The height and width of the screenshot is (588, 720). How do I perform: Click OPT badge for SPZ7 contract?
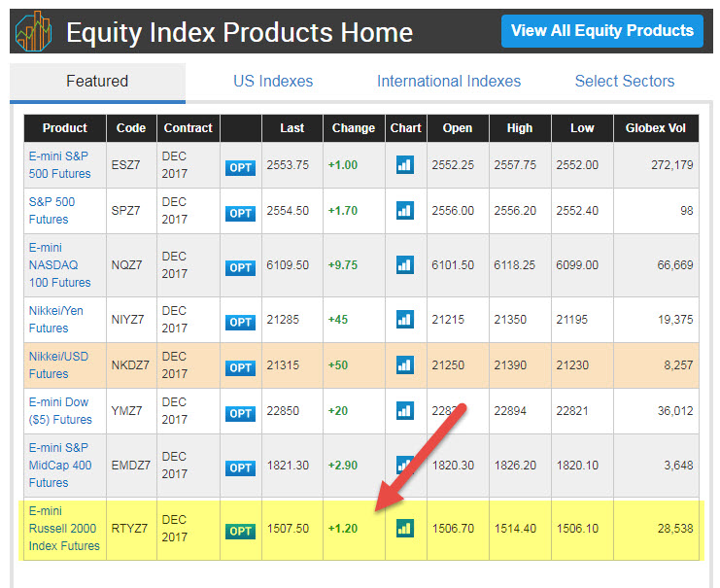point(240,213)
